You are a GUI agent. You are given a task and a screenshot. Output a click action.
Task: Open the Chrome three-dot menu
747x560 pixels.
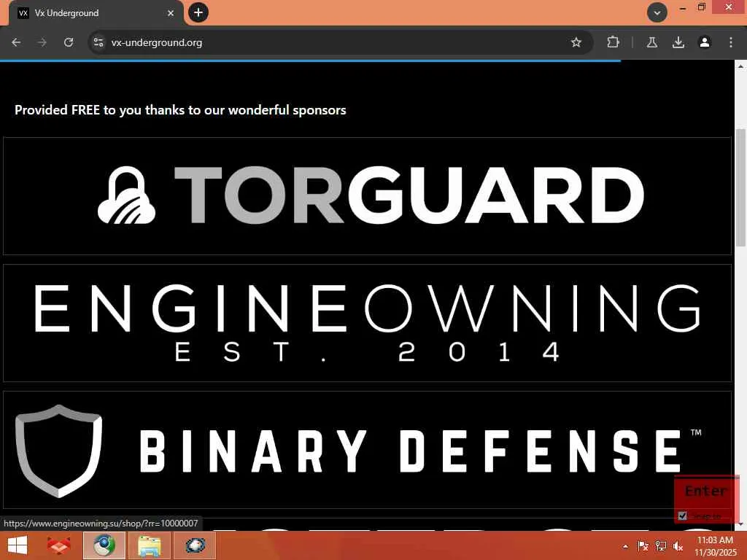[x=731, y=42]
